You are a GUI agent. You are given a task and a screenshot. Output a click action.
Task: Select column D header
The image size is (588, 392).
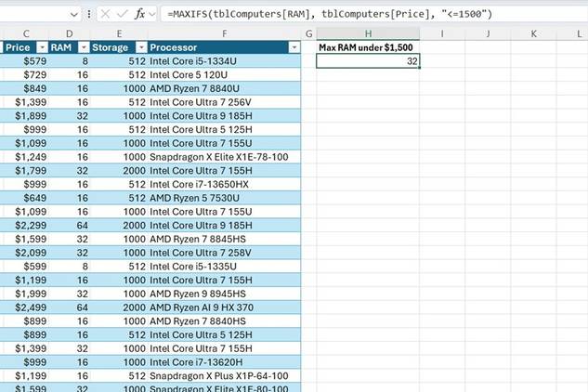(x=70, y=33)
